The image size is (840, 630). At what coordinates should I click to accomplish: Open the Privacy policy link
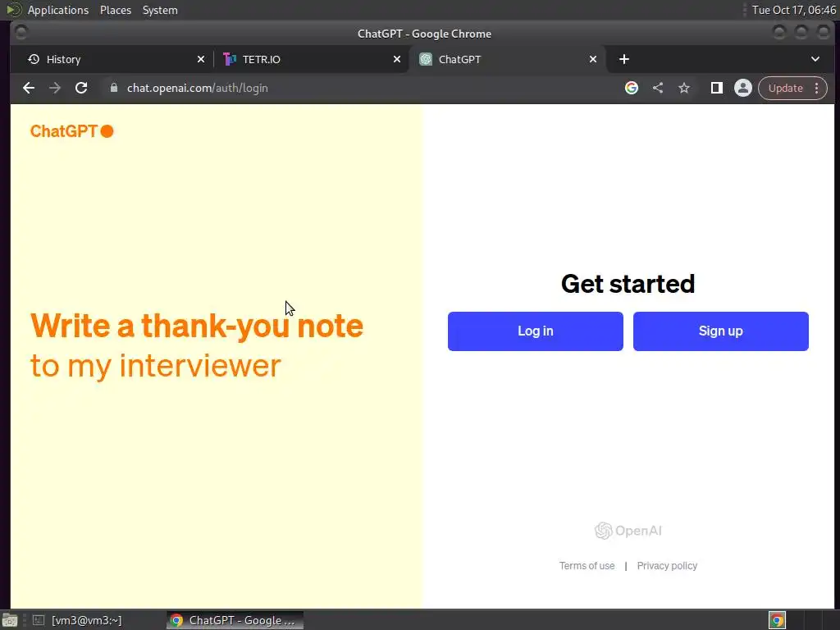[667, 566]
